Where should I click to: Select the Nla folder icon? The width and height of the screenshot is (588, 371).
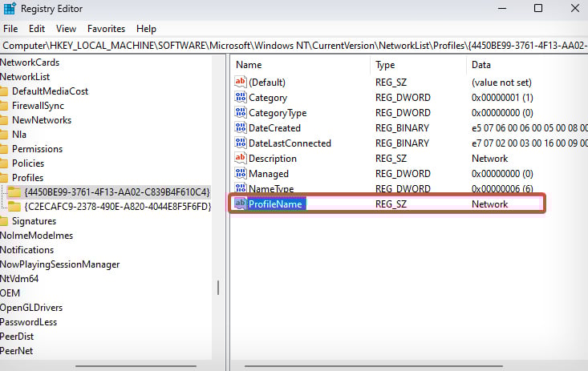coord(4,135)
